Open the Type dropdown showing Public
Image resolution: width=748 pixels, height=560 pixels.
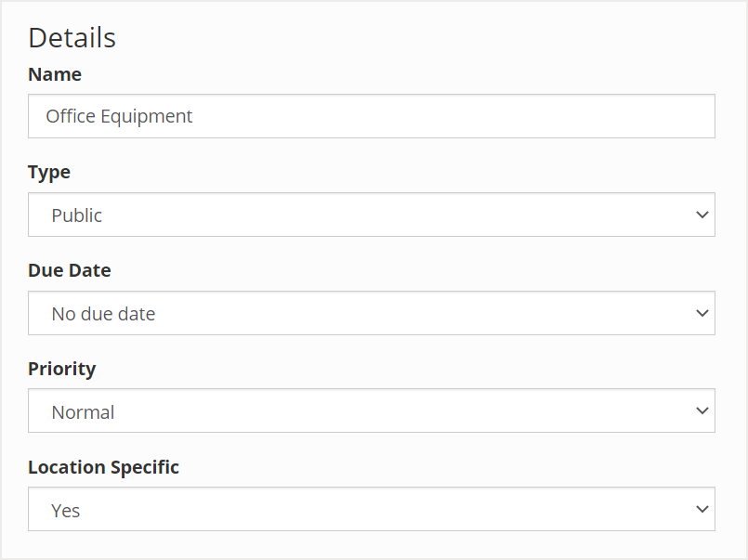(372, 215)
